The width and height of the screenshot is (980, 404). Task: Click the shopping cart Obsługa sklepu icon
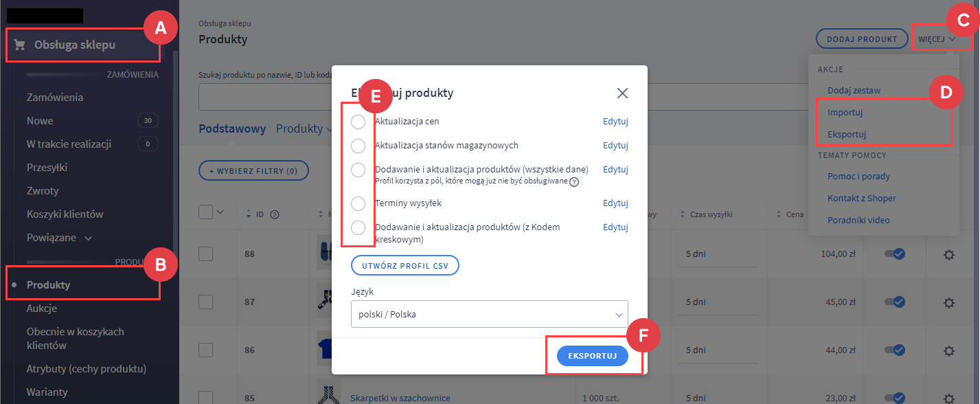(20, 45)
